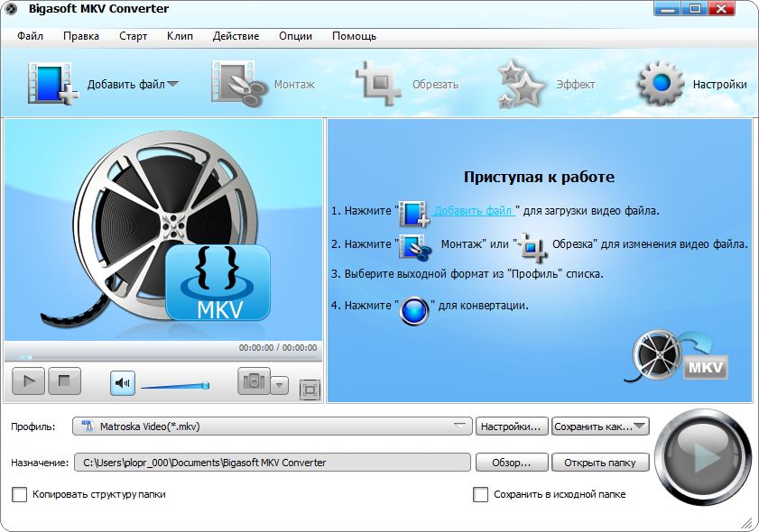Viewport: 759px width, 532px height.
Task: Click the Монтаж icon in step 2
Action: coord(415,247)
